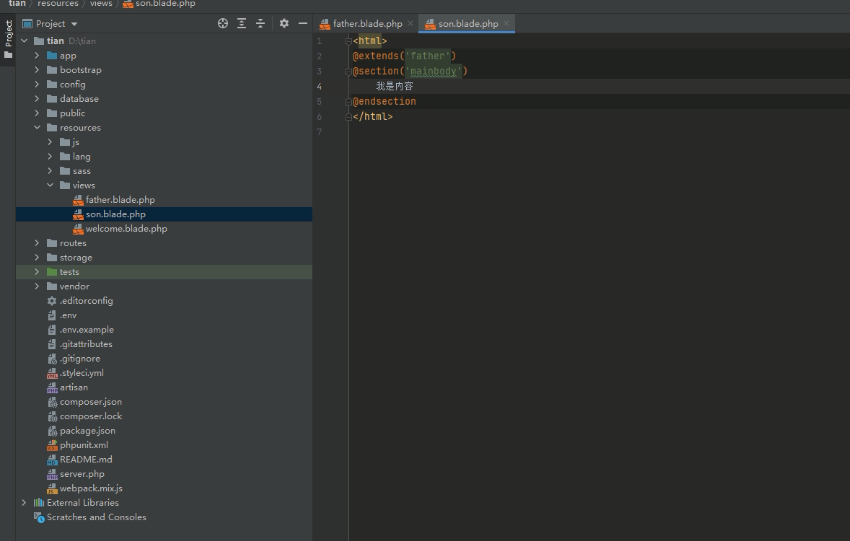Image resolution: width=850 pixels, height=541 pixels.
Task: Click the Collapse All icon in Project panel
Action: pos(261,23)
